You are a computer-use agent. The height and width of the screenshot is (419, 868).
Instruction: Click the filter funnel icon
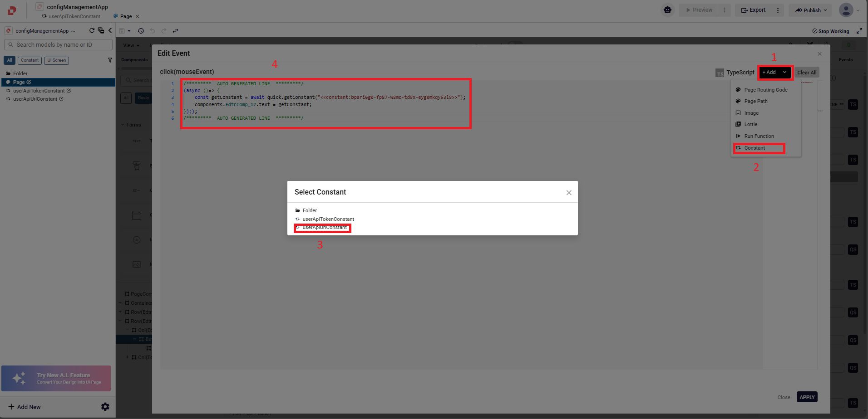click(110, 60)
